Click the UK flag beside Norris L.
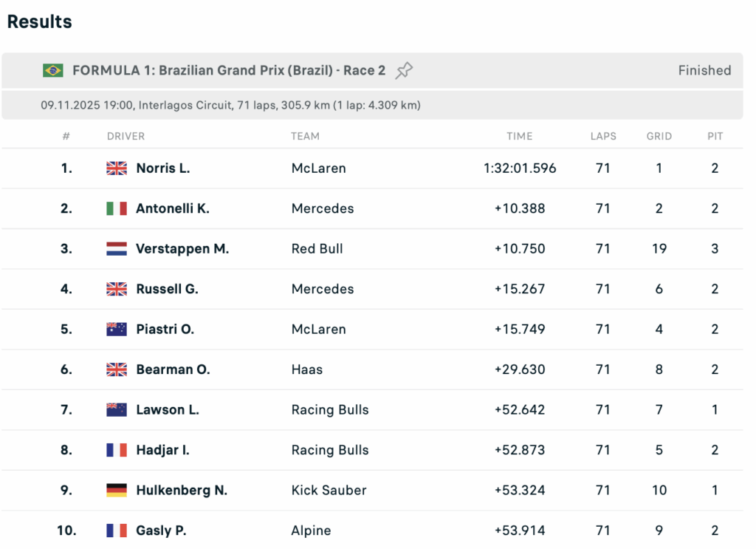 coord(117,168)
